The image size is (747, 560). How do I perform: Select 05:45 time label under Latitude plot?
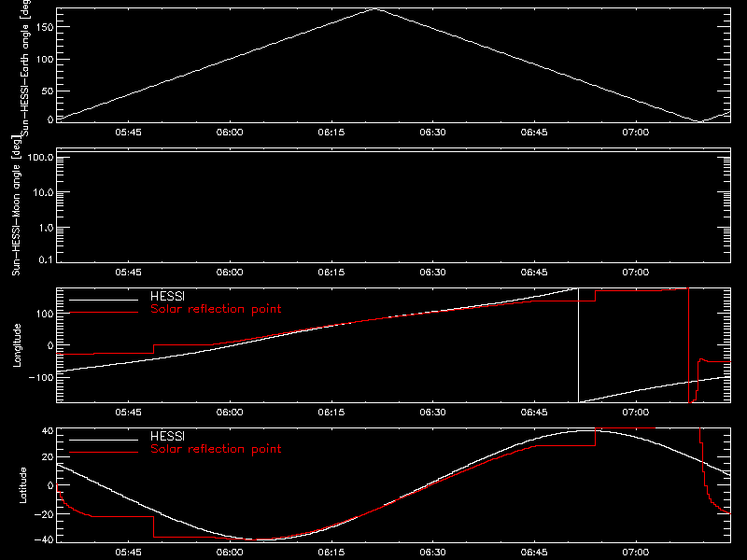coord(128,553)
